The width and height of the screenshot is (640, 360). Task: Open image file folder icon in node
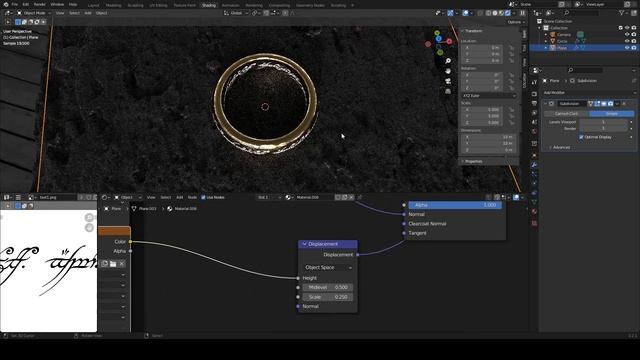(113, 264)
